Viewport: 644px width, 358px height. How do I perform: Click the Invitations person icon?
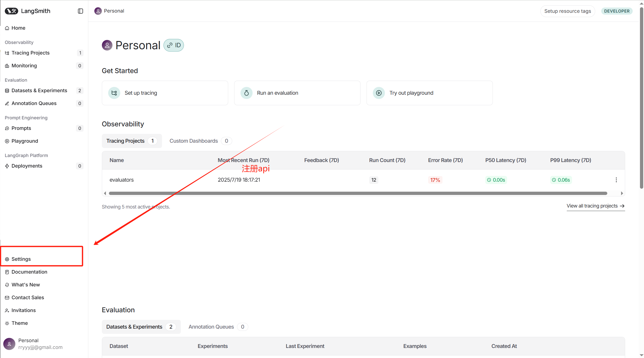(x=7, y=311)
